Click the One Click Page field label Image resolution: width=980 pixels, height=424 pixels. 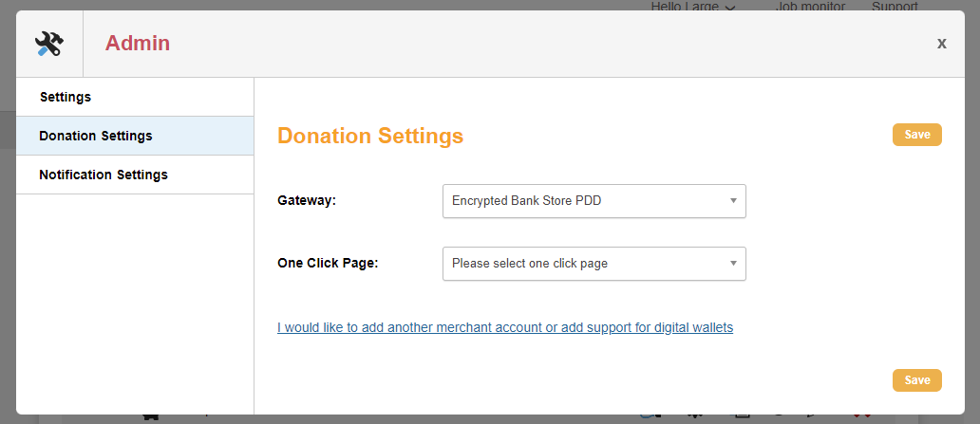pyautogui.click(x=328, y=263)
